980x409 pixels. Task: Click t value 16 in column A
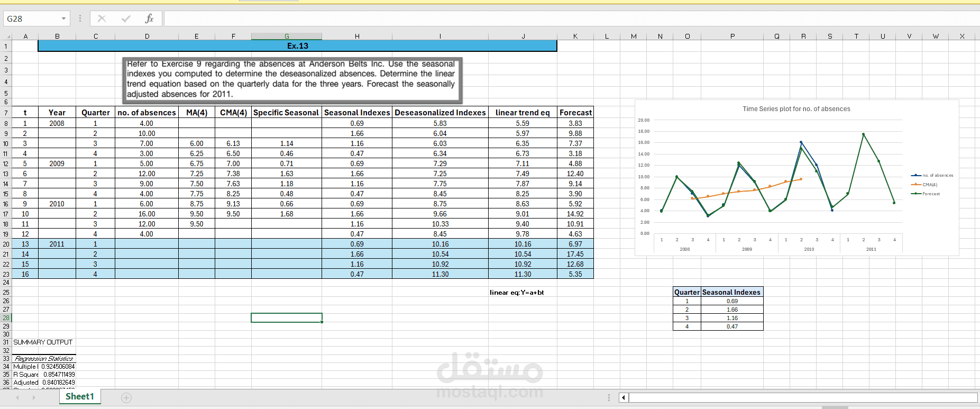(x=25, y=274)
